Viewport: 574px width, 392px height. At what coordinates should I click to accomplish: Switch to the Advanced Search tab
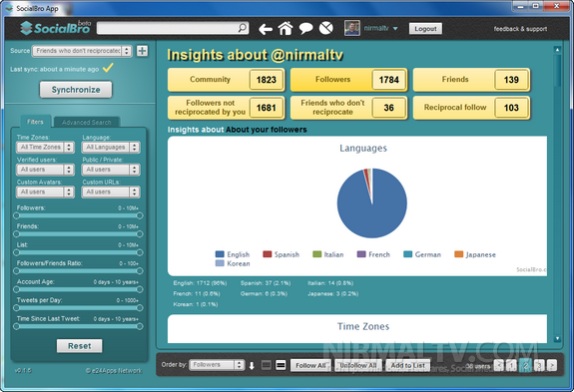[x=87, y=122]
